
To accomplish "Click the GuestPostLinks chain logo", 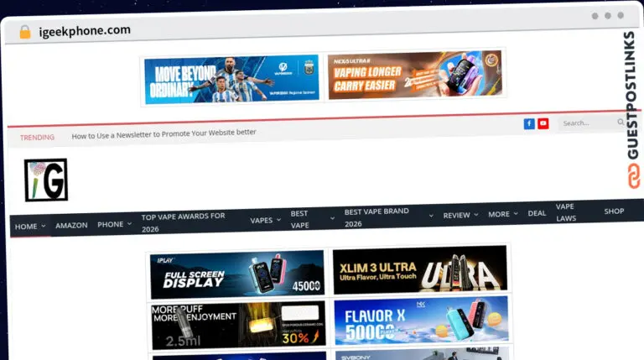I will [634, 176].
